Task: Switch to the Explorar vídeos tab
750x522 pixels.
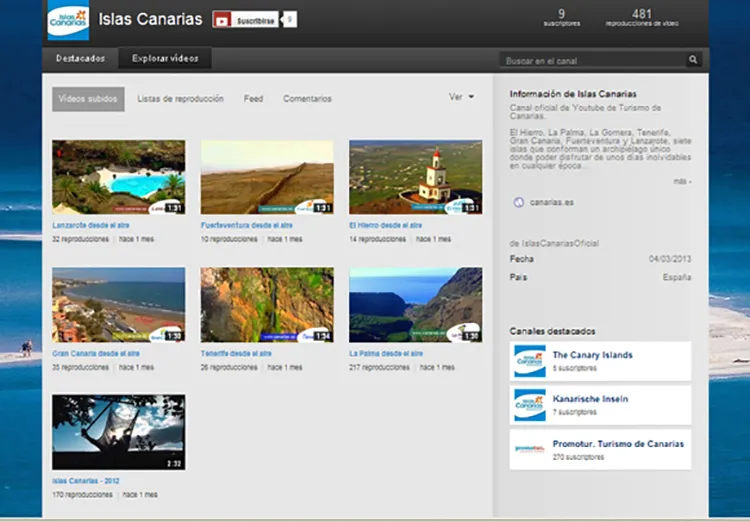Action: (165, 59)
